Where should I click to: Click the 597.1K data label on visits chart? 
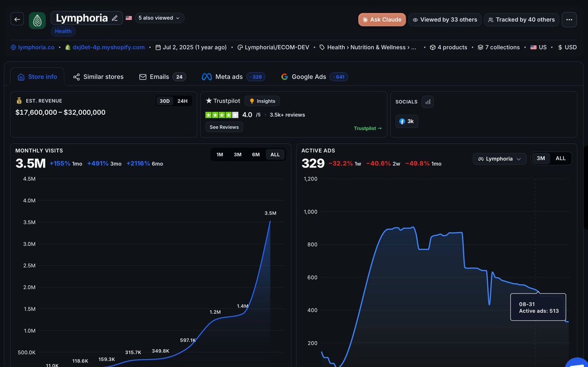(x=188, y=340)
